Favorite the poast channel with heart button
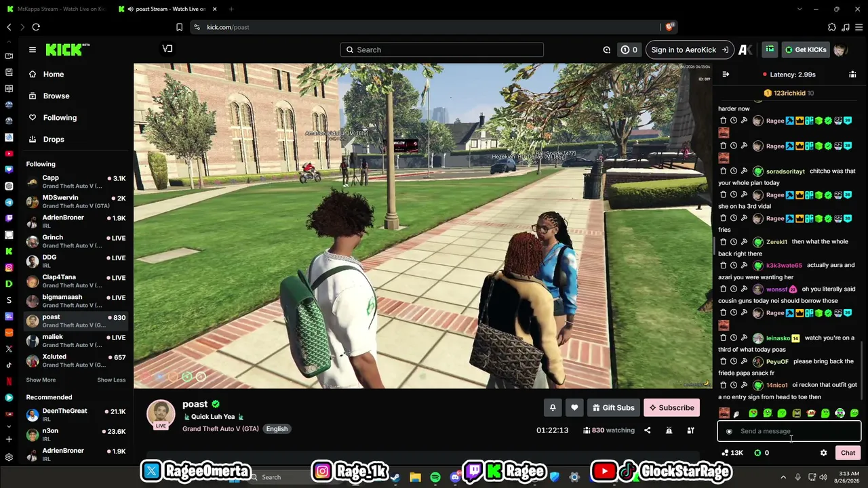This screenshot has width=868, height=488. [x=574, y=407]
